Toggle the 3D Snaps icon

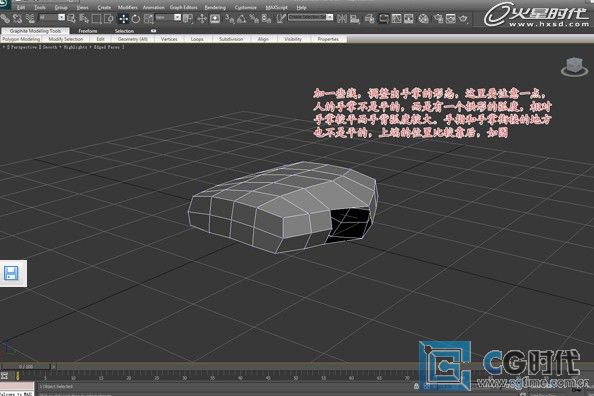tap(229, 19)
